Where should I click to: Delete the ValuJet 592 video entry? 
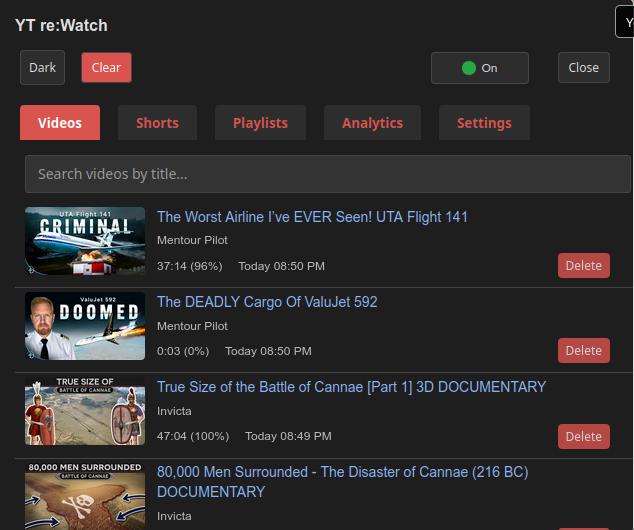(x=583, y=351)
